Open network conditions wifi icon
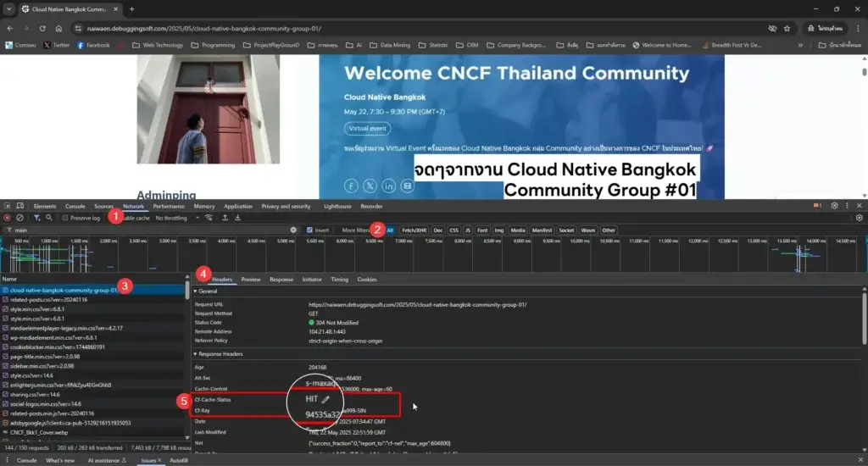 [209, 218]
